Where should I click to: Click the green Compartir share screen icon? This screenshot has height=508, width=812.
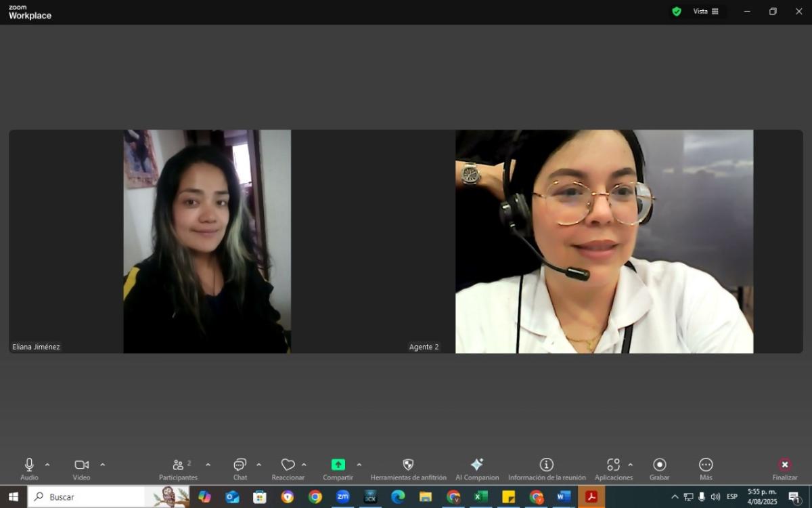click(x=338, y=465)
